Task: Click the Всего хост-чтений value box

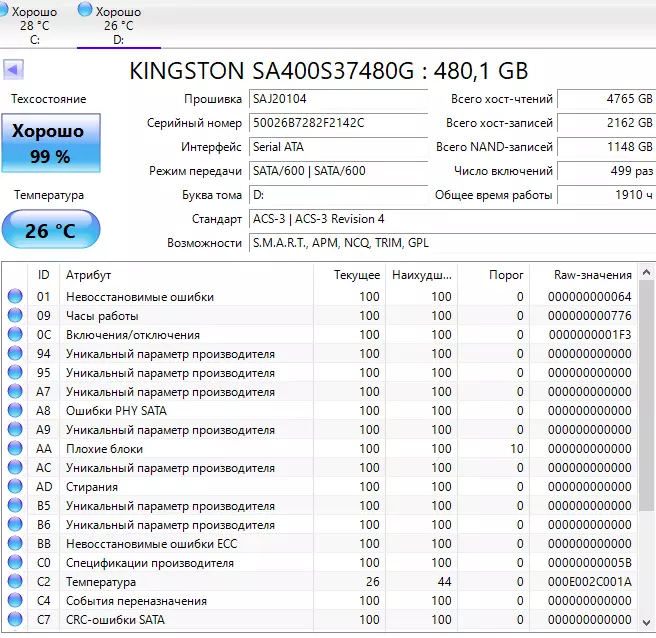Action: [x=605, y=99]
